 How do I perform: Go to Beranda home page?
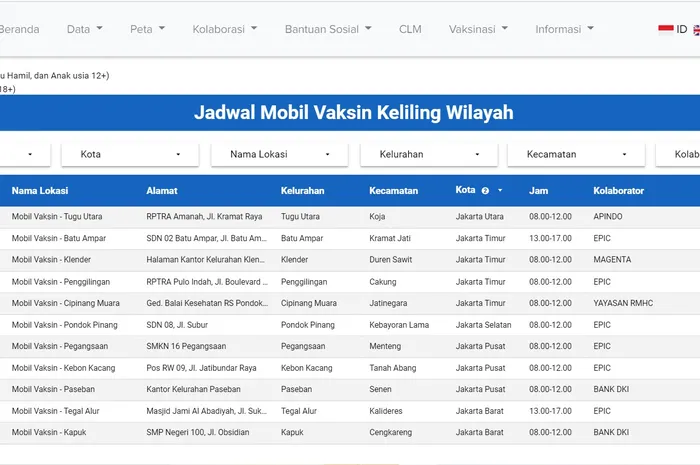coord(19,29)
